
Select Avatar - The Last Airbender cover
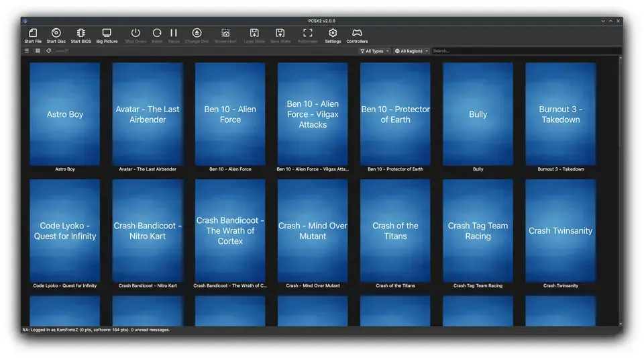148,114
